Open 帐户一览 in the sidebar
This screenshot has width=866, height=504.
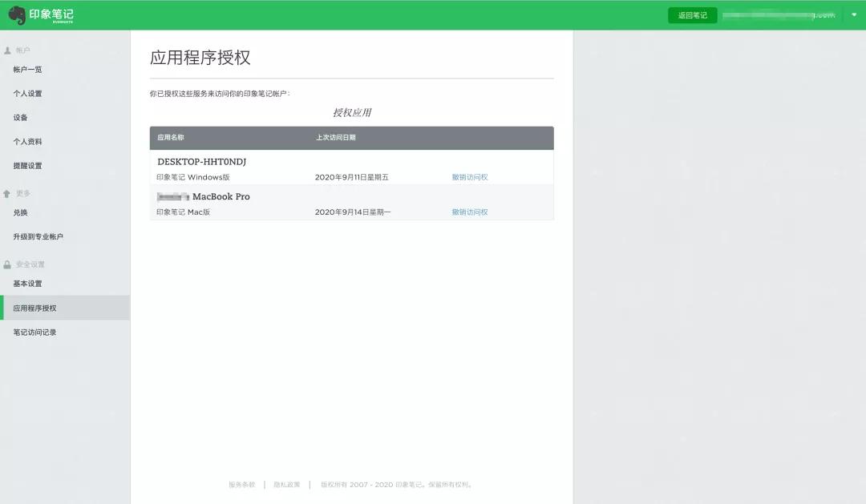27,70
